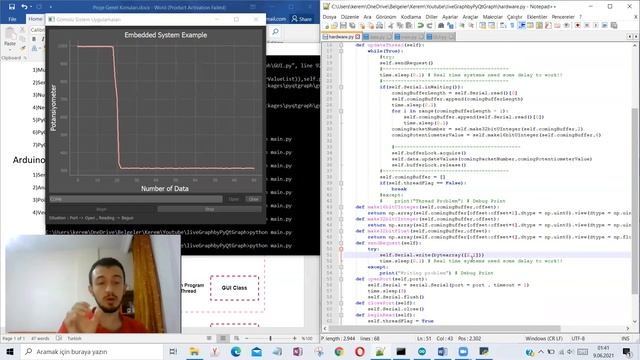Click the word count in Word status bar
640x360 pixels.
(40, 338)
